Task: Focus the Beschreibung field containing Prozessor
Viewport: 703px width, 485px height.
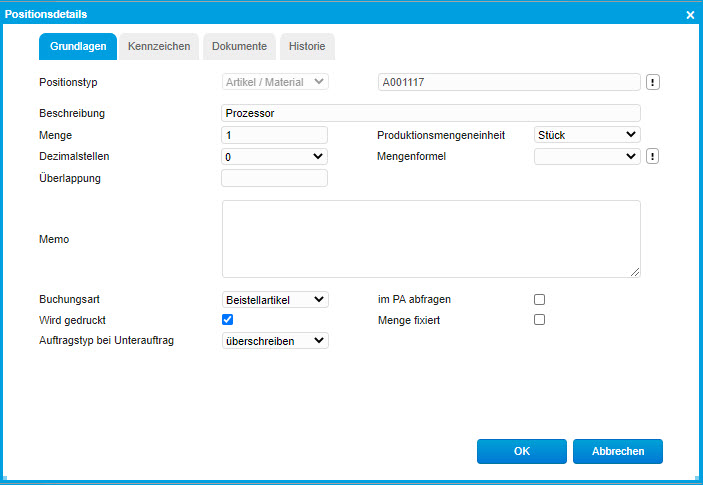Action: (x=430, y=113)
